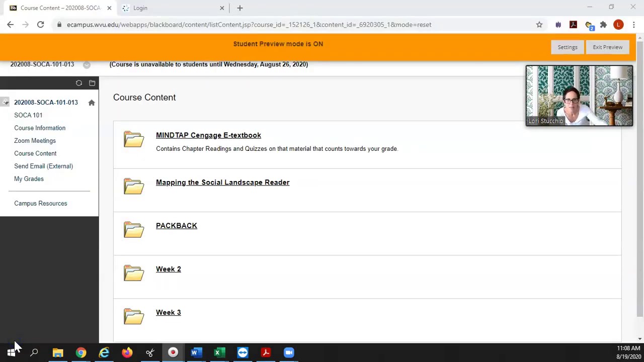Screen dimensions: 644x362
Task: Click the PACKBACK folder icon
Action: (134, 230)
